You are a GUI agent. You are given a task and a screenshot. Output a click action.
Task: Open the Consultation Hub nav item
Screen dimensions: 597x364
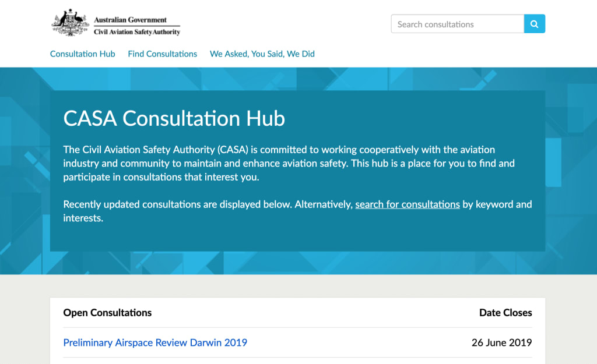tap(83, 54)
